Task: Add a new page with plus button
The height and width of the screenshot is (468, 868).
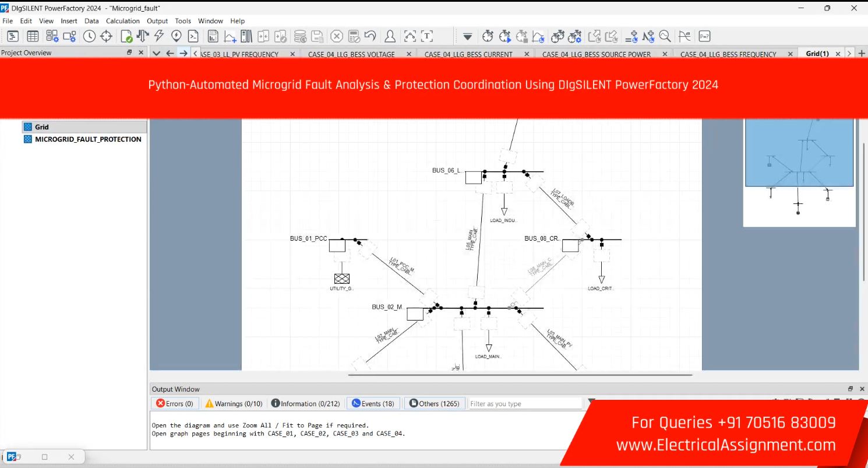Action: pos(862,53)
